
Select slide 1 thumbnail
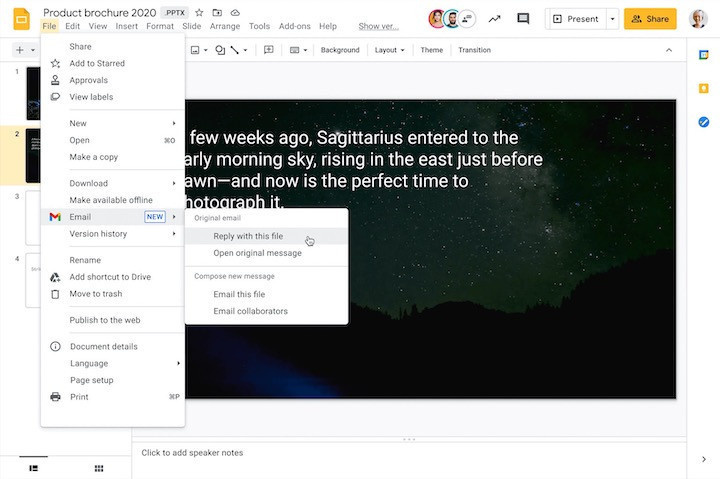point(33,93)
